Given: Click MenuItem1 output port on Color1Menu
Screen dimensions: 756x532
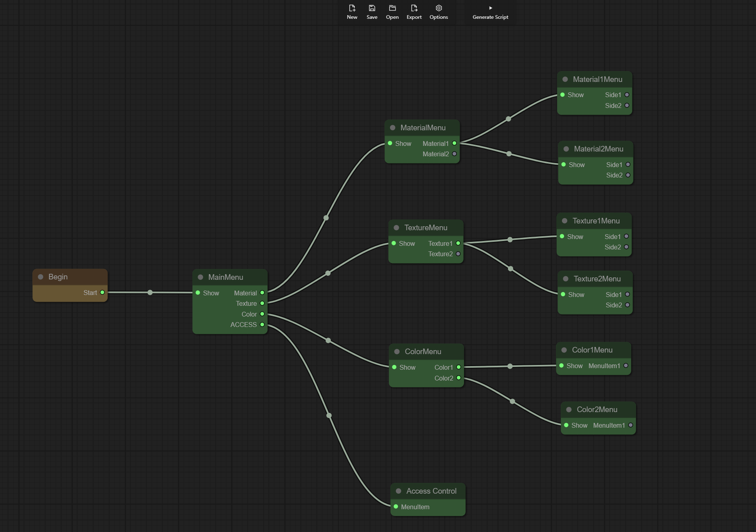Looking at the screenshot, I should point(626,366).
